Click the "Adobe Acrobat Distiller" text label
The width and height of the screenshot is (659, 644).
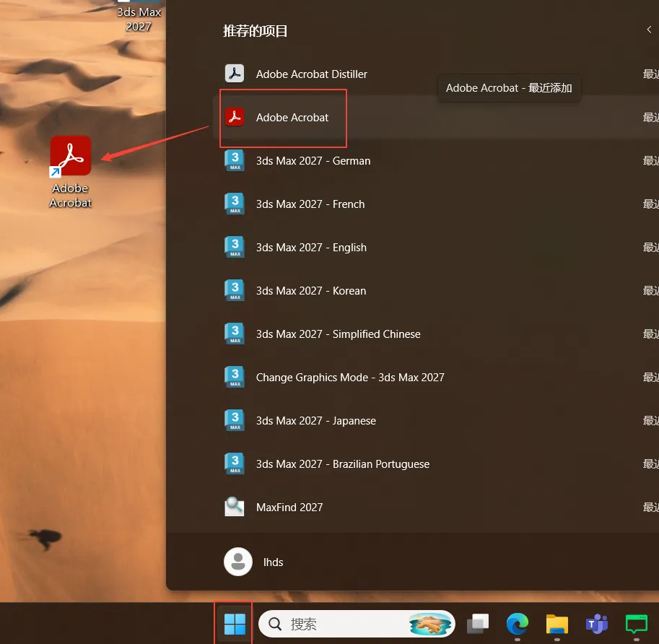click(x=311, y=74)
